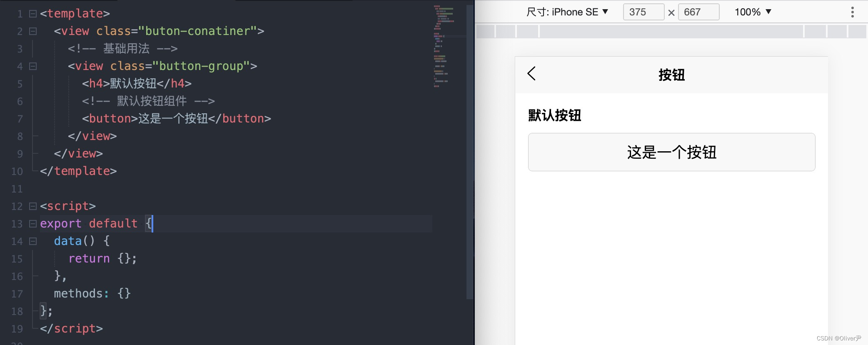Click the methods: {} line in the code
The height and width of the screenshot is (345, 868).
(x=92, y=294)
